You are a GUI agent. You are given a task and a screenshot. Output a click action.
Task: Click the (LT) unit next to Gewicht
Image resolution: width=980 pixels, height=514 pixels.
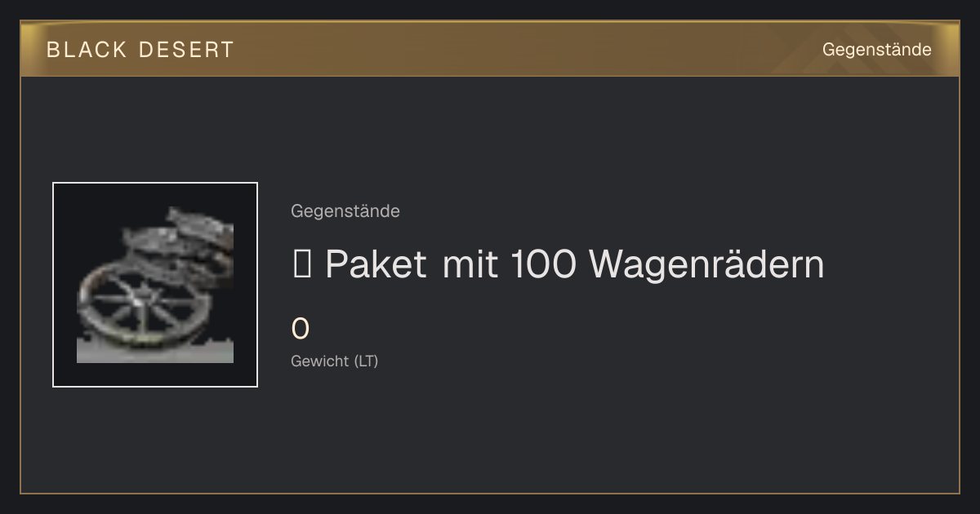click(366, 361)
